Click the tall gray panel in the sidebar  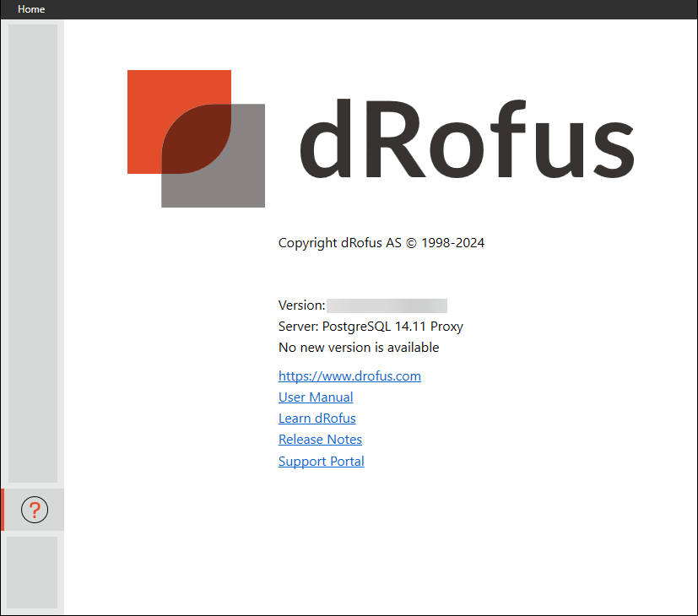pos(33,253)
